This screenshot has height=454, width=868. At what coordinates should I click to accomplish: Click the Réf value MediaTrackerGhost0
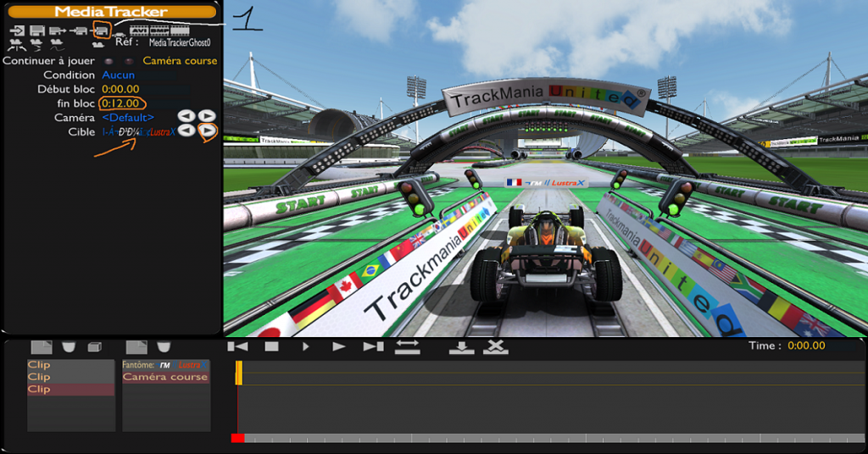(x=180, y=42)
